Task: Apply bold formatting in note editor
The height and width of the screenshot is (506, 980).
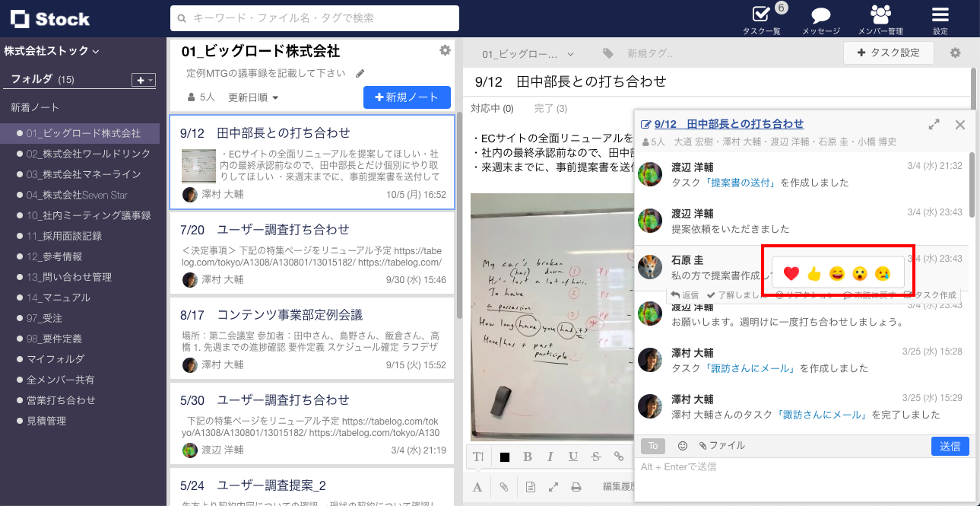Action: tap(528, 457)
